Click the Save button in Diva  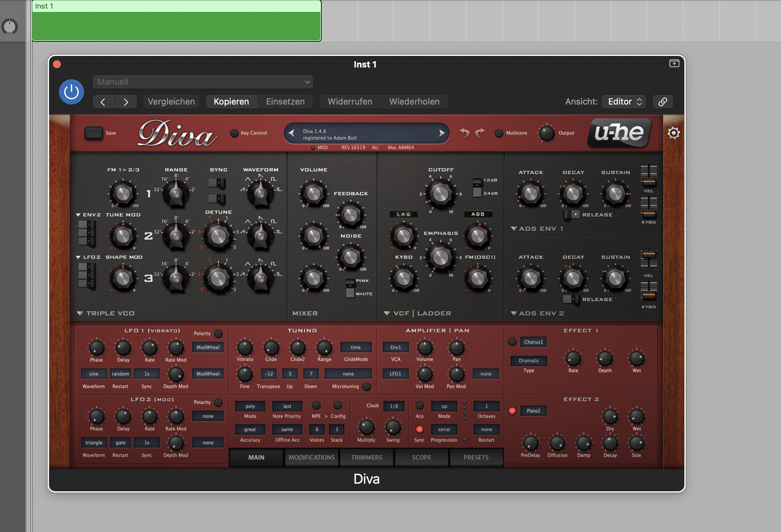(x=94, y=133)
